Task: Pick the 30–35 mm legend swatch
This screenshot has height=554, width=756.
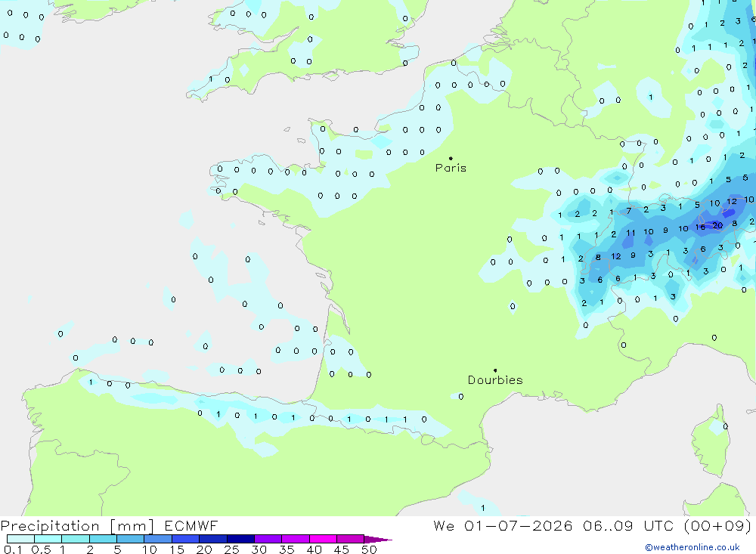Action: pos(268,539)
